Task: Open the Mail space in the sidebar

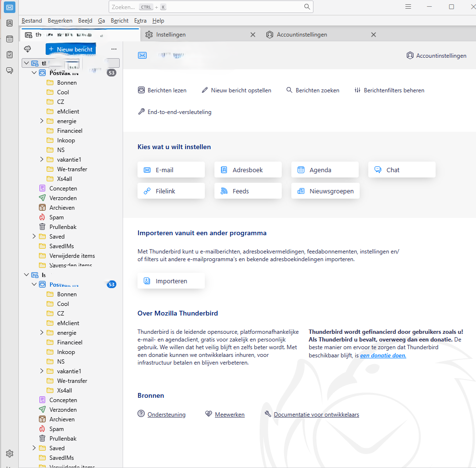Action: 10,7
